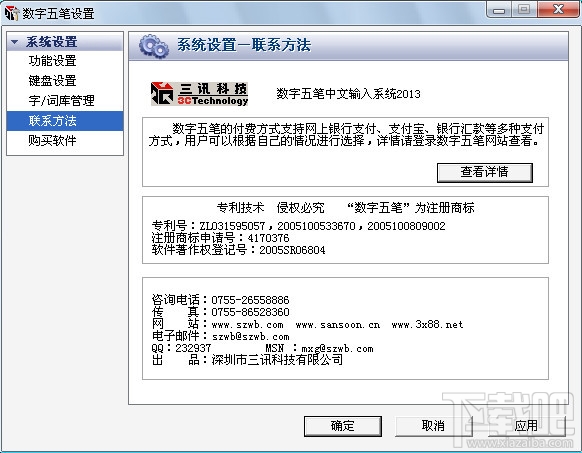Select 系统设置 header in sidebar
582x453 pixels.
[x=65, y=42]
